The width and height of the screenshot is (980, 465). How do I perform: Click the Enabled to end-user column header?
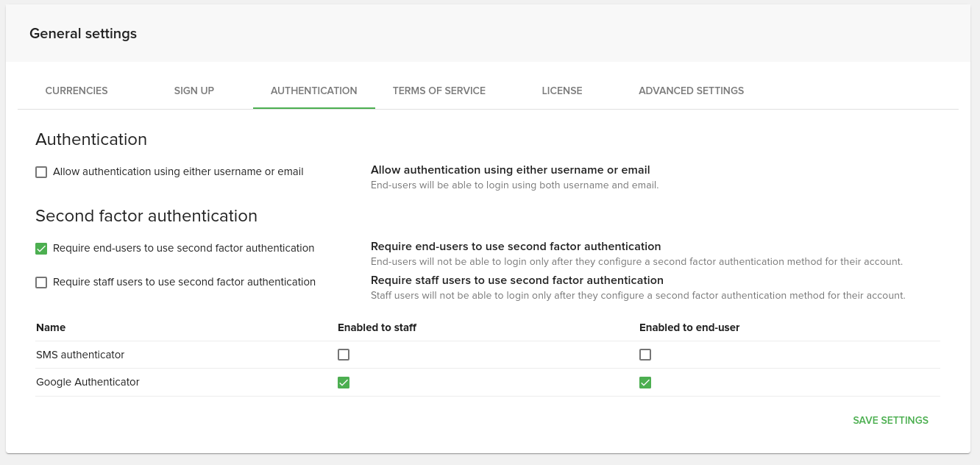689,327
